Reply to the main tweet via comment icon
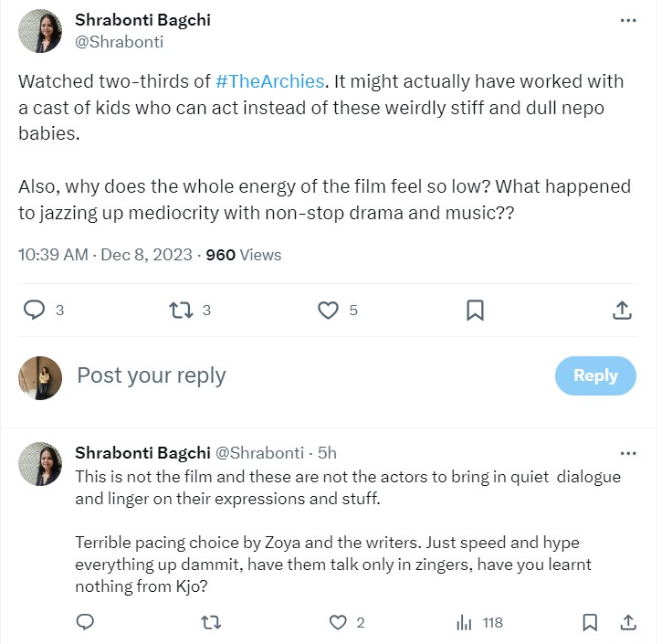The image size is (672, 644). (x=35, y=310)
